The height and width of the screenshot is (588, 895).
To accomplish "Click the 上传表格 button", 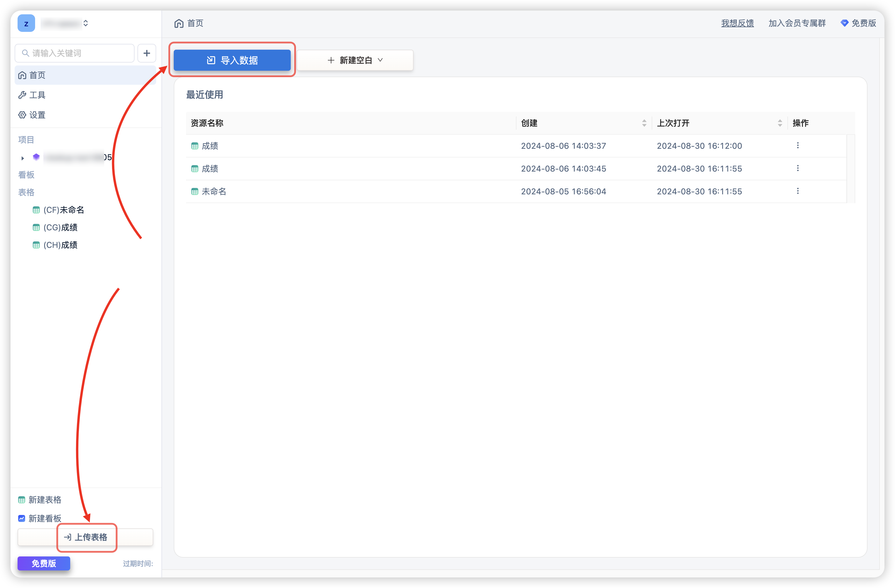I will pos(85,537).
